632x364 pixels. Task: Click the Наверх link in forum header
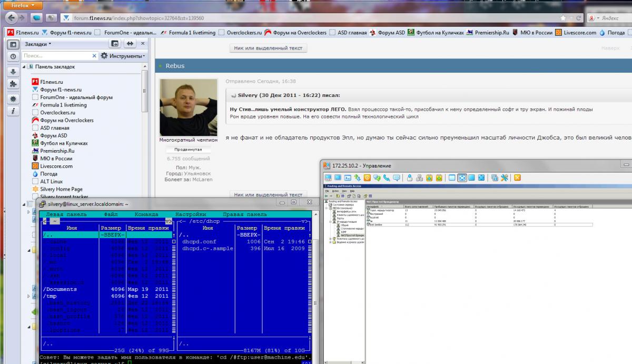coord(610,48)
